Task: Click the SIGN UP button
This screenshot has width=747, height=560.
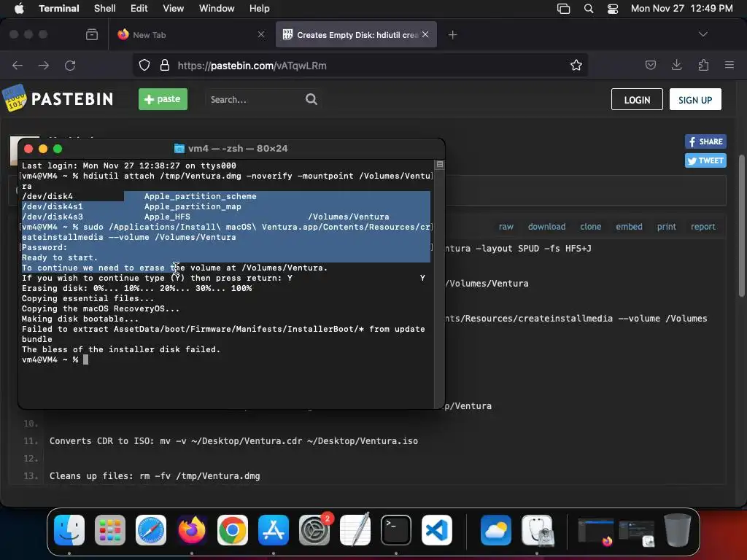Action: pyautogui.click(x=695, y=99)
